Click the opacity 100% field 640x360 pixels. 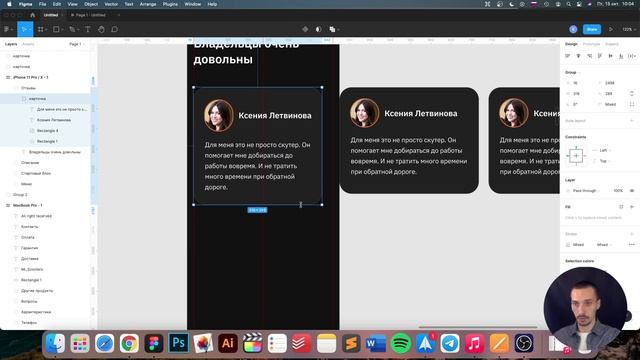click(618, 191)
